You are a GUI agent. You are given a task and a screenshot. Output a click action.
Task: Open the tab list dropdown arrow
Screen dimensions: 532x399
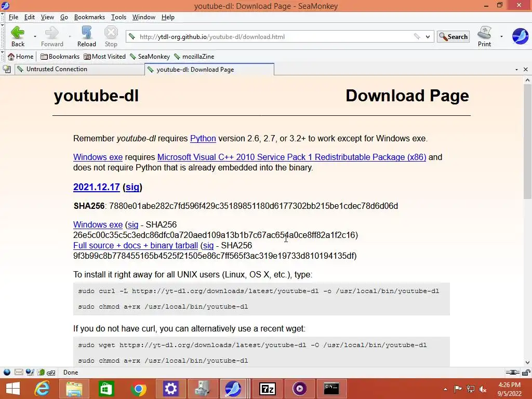click(x=516, y=70)
